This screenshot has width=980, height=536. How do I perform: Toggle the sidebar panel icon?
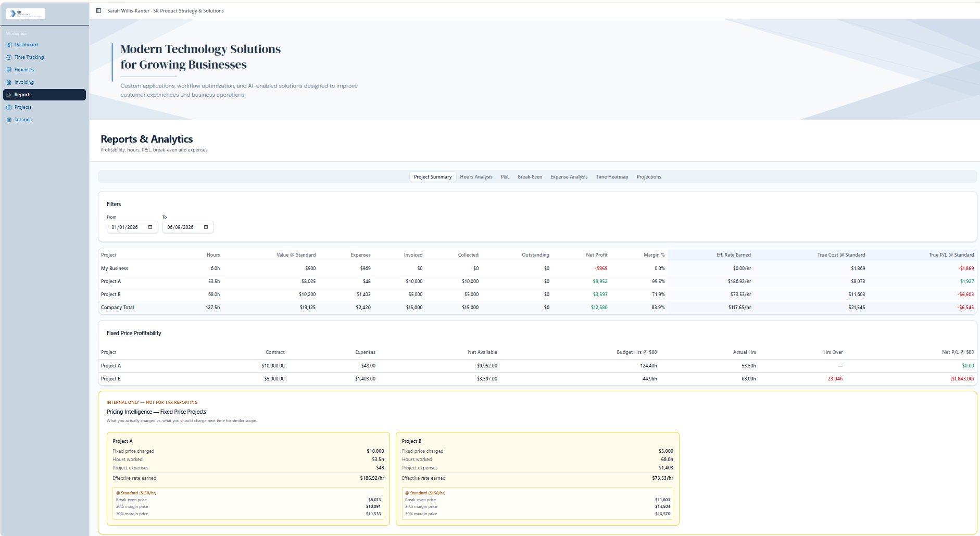98,10
